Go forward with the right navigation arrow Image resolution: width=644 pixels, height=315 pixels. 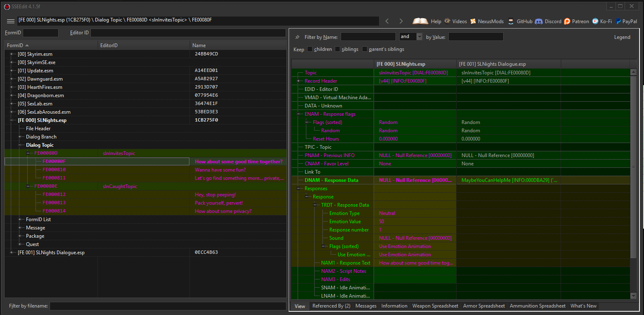[401, 21]
